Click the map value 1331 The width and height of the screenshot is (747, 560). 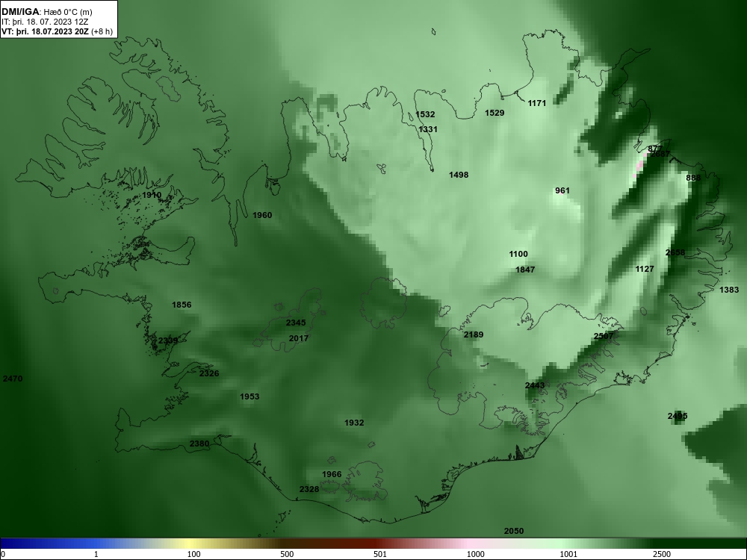(x=428, y=129)
